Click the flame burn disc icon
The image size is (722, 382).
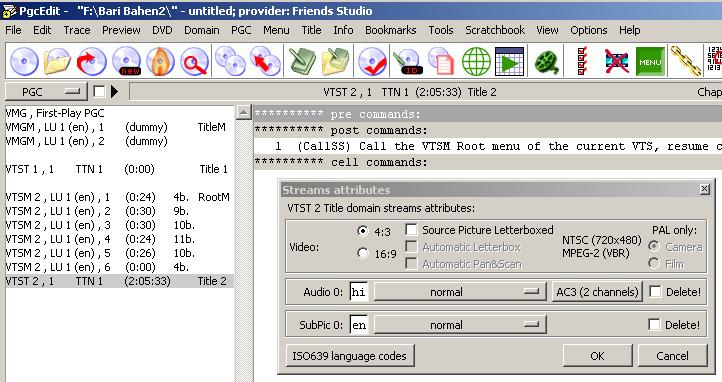[160, 61]
